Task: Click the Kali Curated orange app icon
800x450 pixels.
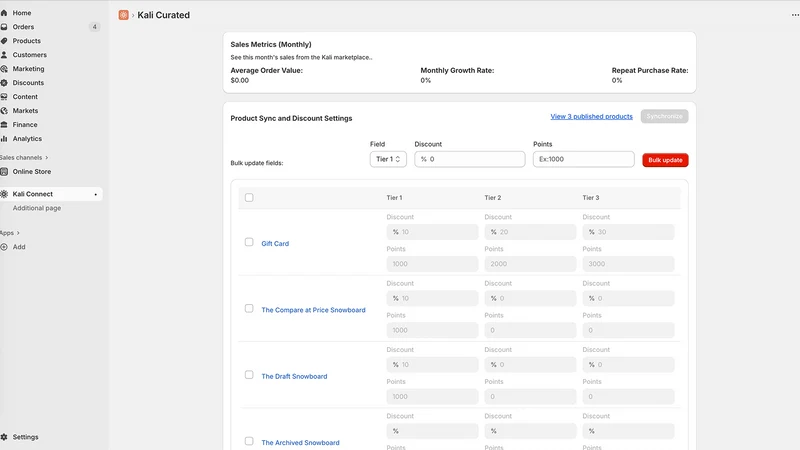Action: tap(123, 15)
